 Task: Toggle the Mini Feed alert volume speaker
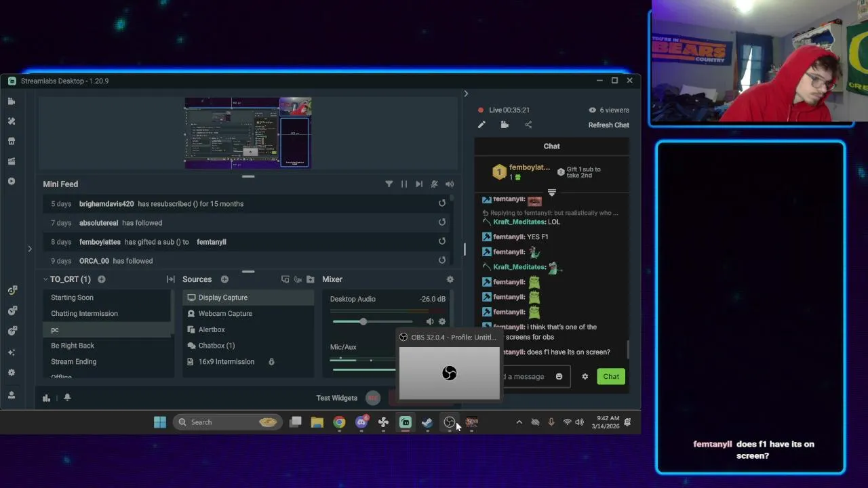point(450,184)
